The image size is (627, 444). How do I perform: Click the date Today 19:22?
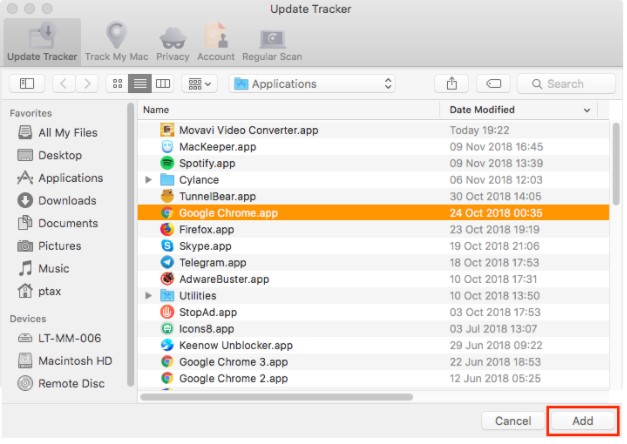[479, 130]
